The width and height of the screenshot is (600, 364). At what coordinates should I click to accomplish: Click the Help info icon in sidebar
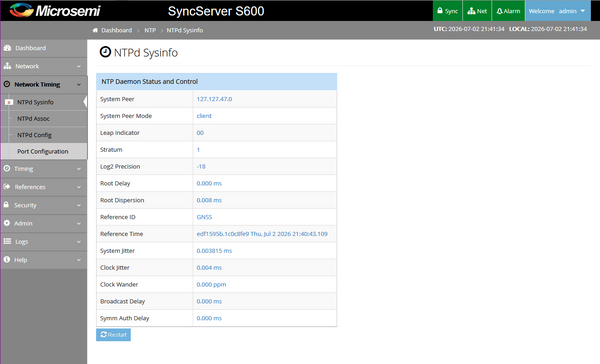pos(7,260)
